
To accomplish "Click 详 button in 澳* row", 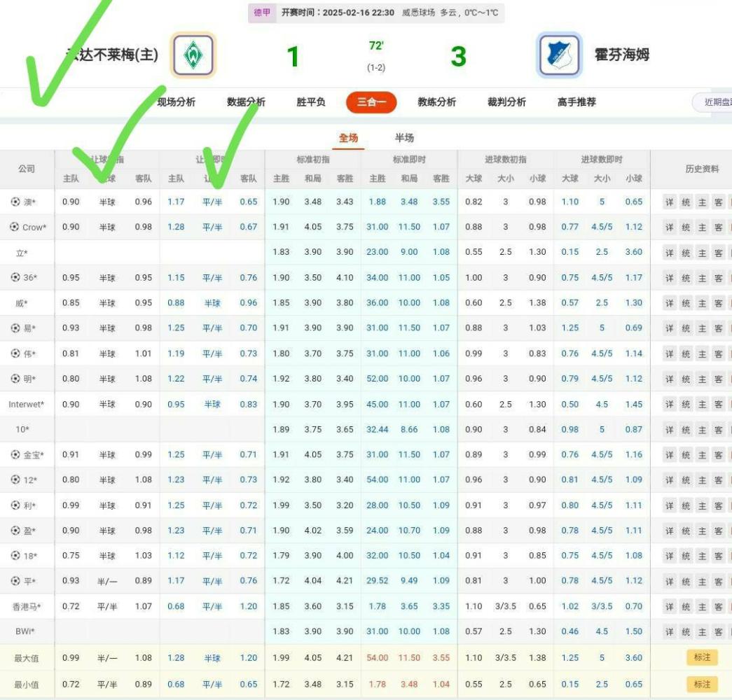I will pyautogui.click(x=670, y=202).
